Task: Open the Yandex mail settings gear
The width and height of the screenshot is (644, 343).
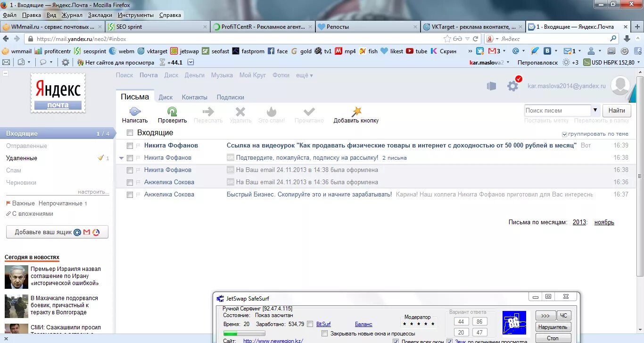Action: [512, 86]
